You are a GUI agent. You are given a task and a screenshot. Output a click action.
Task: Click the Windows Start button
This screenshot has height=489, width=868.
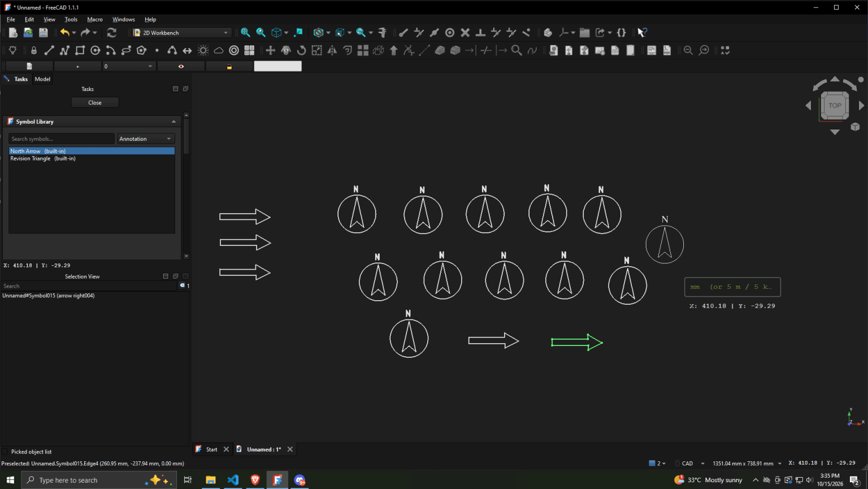click(x=10, y=480)
